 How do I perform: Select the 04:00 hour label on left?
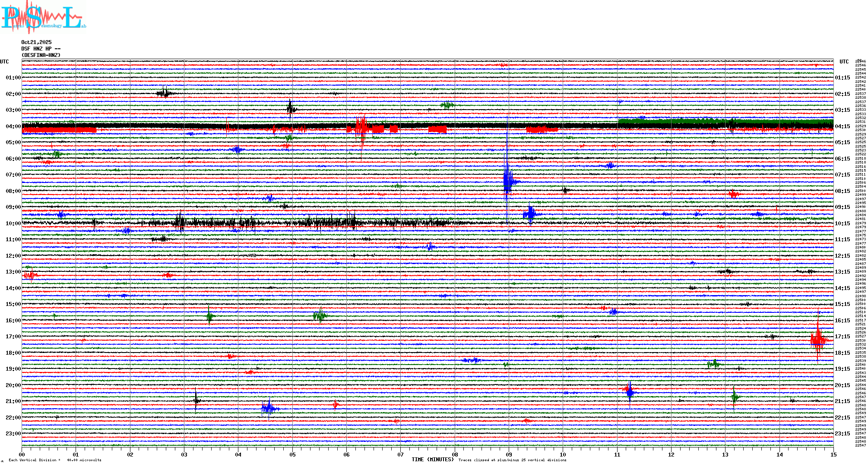click(13, 126)
